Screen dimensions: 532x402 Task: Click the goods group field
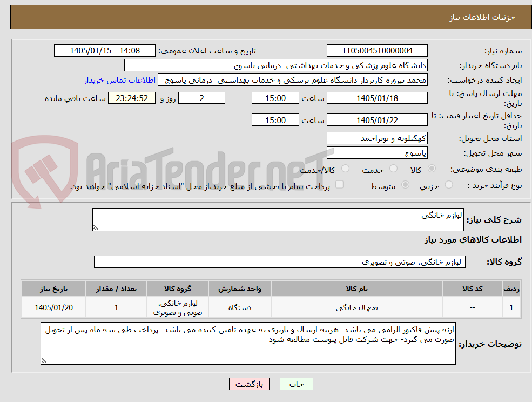pos(280,262)
